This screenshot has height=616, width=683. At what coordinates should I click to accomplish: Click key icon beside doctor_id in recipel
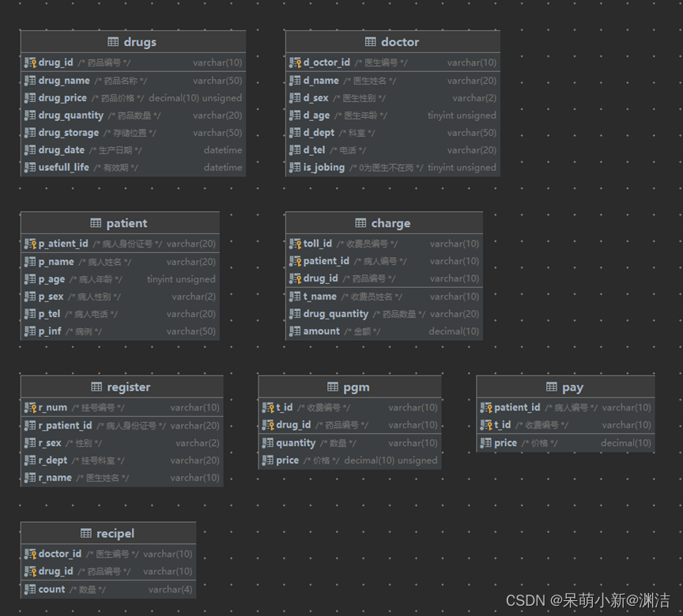30,554
